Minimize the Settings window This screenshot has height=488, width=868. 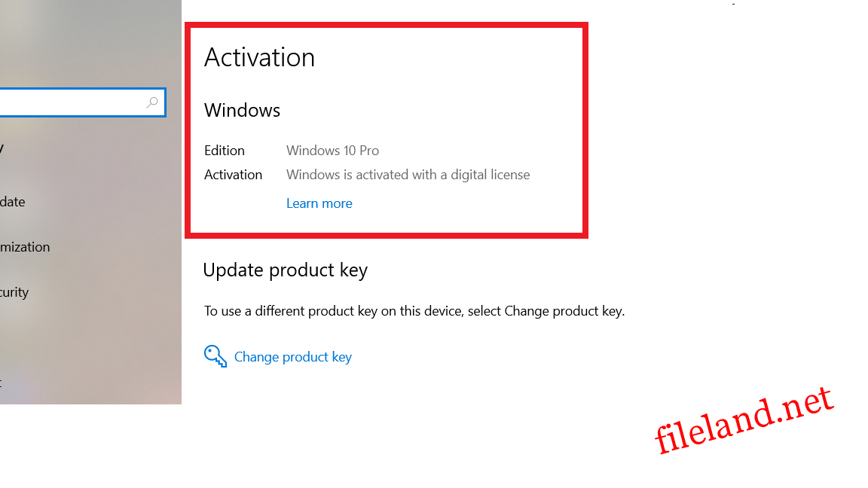pyautogui.click(x=733, y=4)
